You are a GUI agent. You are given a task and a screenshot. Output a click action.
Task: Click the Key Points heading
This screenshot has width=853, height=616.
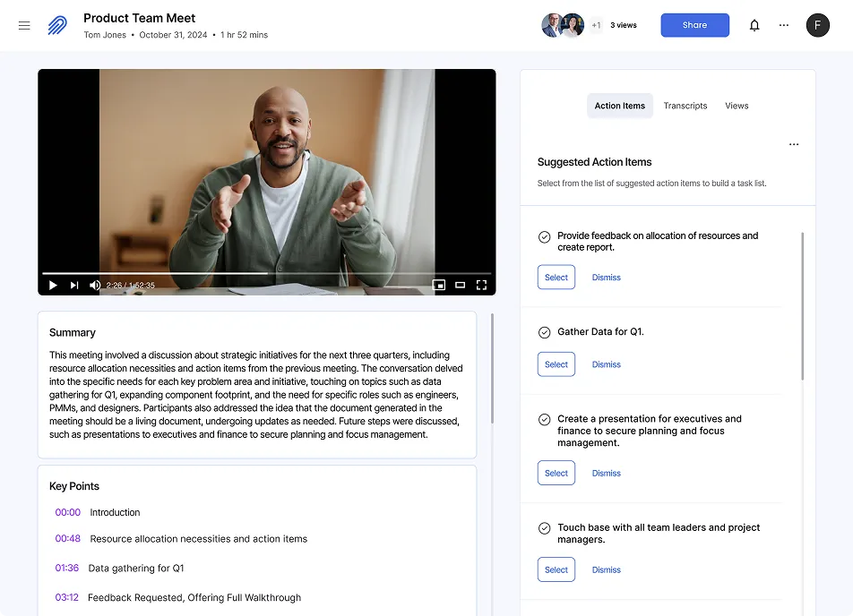click(x=74, y=486)
